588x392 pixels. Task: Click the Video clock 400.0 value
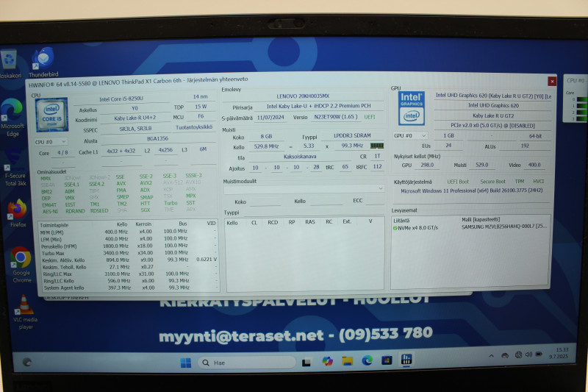pyautogui.click(x=534, y=165)
